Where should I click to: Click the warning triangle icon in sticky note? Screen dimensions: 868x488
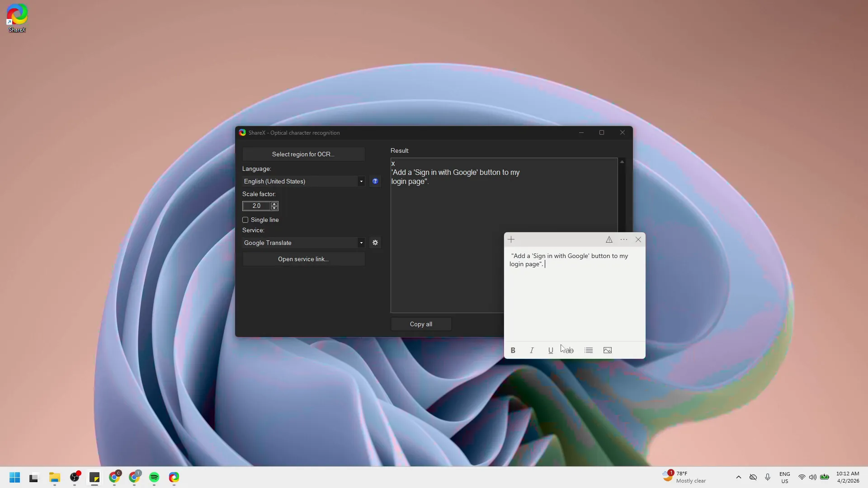tap(609, 239)
